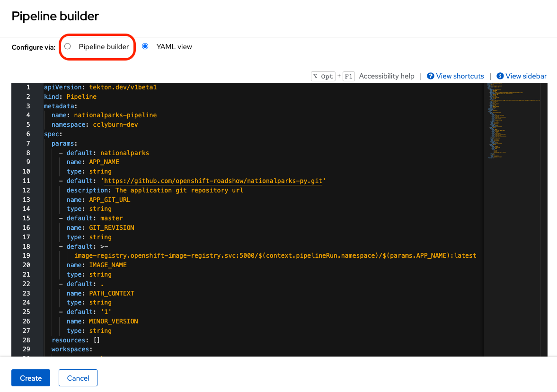Image resolution: width=557 pixels, height=392 pixels.
Task: Click the F1 key hint
Action: (348, 76)
